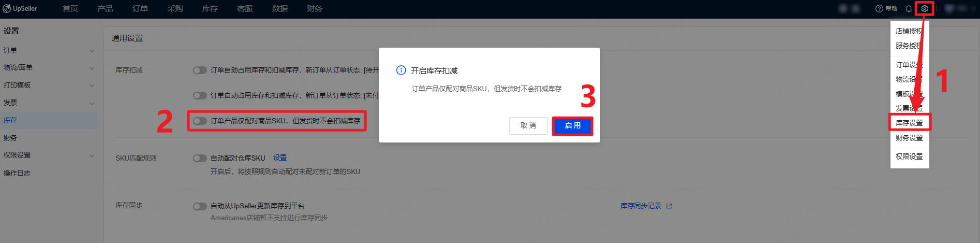Click the 取消 cancel button
980x243 pixels.
click(x=528, y=126)
